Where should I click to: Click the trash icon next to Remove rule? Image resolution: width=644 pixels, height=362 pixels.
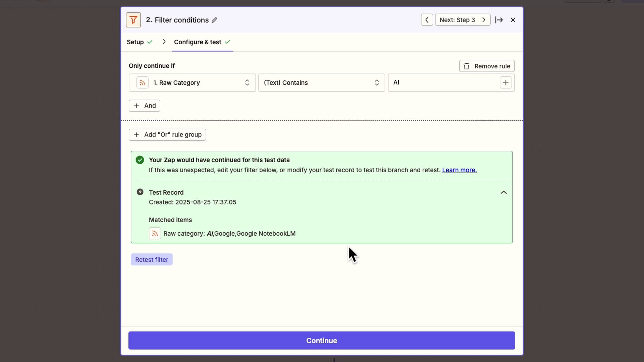coord(467,66)
